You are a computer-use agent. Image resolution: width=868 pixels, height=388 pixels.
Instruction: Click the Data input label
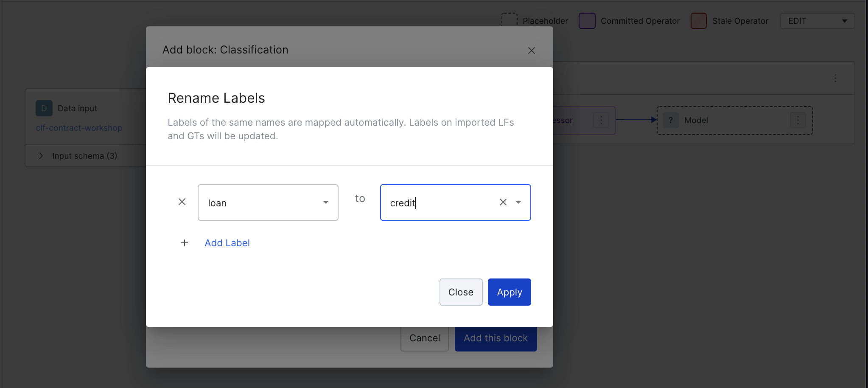point(77,108)
